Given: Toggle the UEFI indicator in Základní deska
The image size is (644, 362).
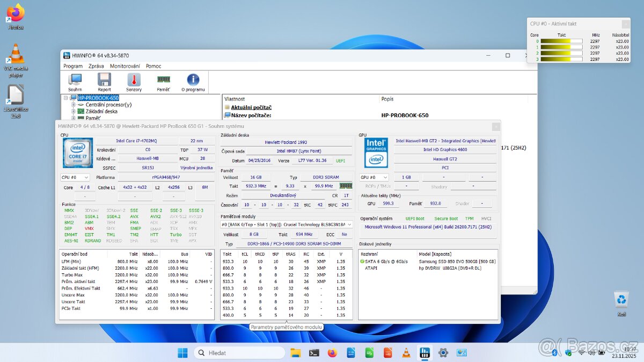Looking at the screenshot, I should pos(340,160).
